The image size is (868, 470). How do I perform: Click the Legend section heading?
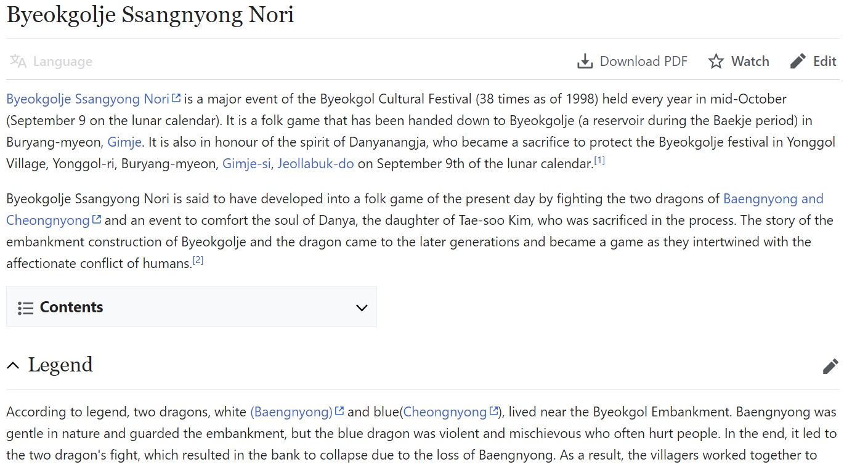(x=60, y=365)
